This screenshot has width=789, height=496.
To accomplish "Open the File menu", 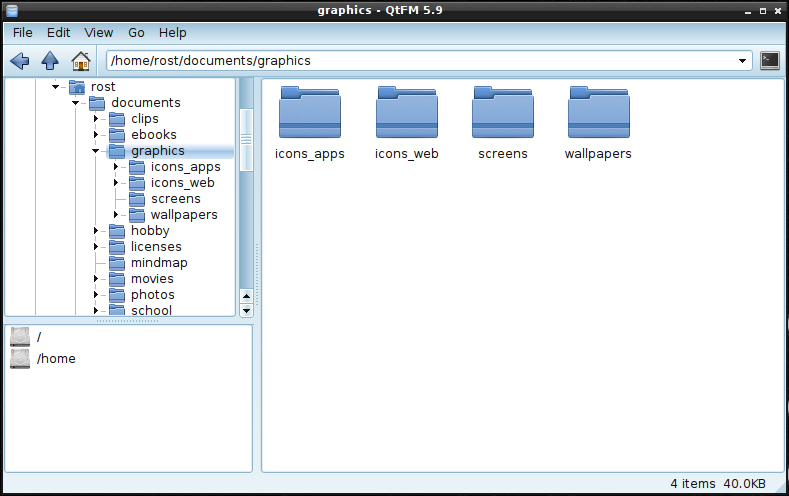I will pos(23,33).
